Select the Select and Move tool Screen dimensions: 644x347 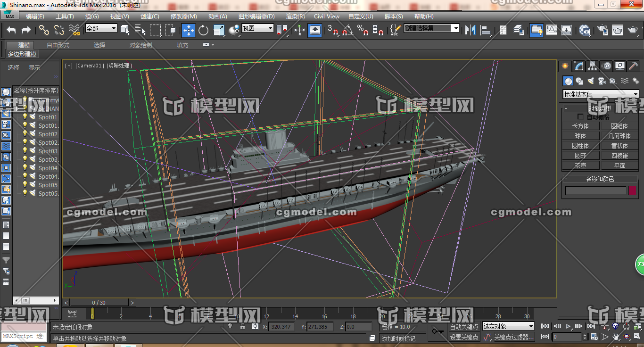188,30
